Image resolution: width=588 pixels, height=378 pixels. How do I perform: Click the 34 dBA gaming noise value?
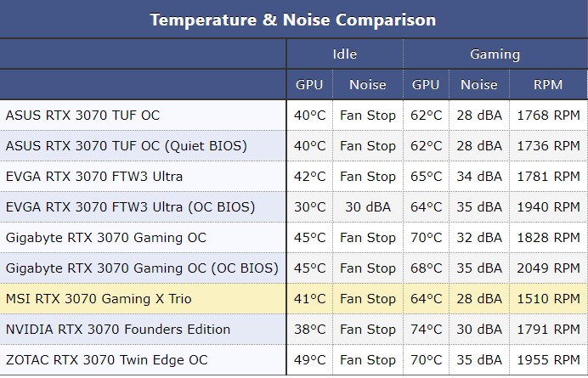pos(478,177)
